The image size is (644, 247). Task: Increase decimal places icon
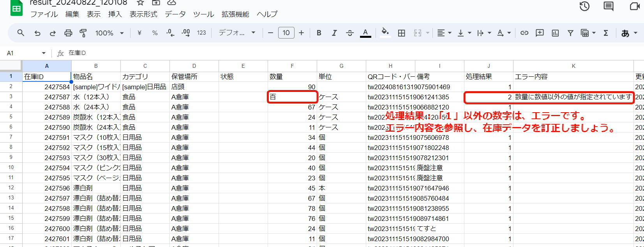186,33
